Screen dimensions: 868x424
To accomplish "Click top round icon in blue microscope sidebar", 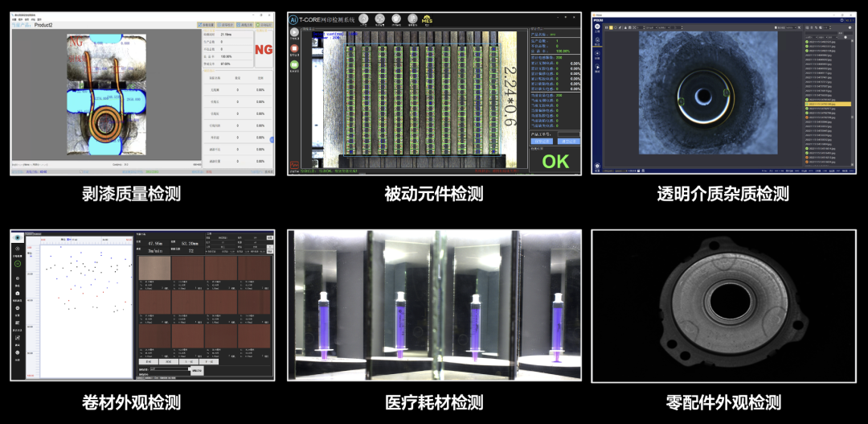I will coord(597,27).
